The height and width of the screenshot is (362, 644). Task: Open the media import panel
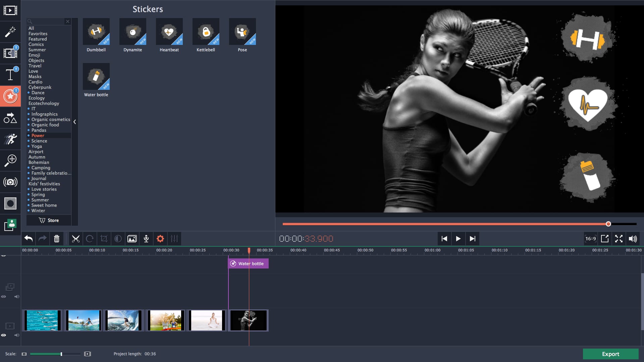click(x=10, y=11)
